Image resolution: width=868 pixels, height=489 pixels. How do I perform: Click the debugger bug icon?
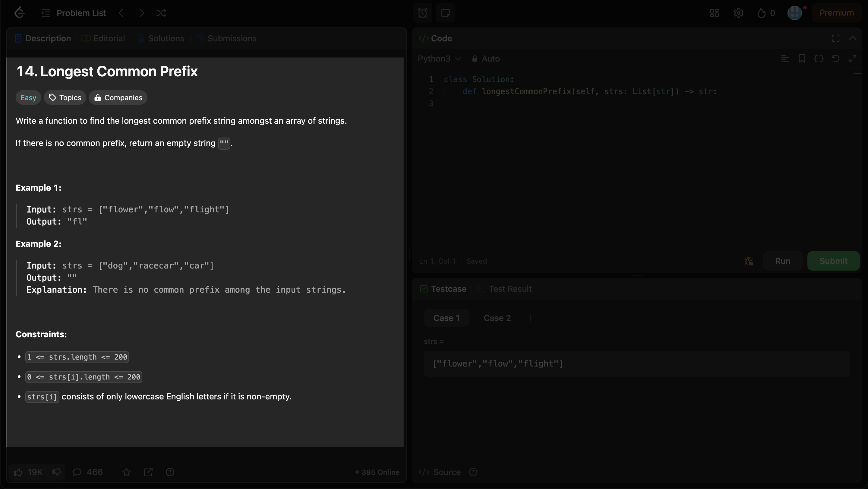(x=748, y=261)
